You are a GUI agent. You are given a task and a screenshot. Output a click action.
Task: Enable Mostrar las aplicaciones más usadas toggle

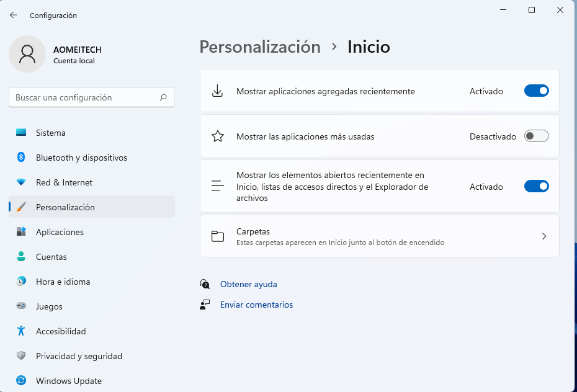click(536, 136)
